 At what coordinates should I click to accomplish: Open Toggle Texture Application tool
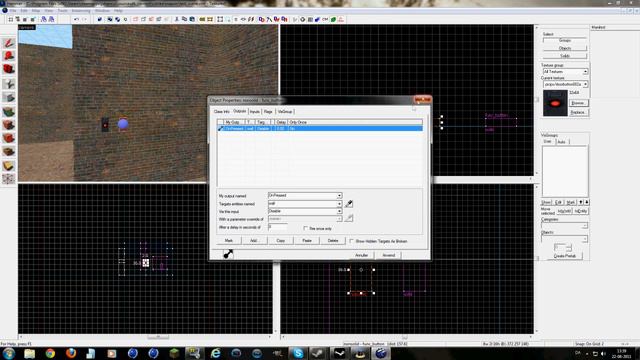[x=9, y=111]
